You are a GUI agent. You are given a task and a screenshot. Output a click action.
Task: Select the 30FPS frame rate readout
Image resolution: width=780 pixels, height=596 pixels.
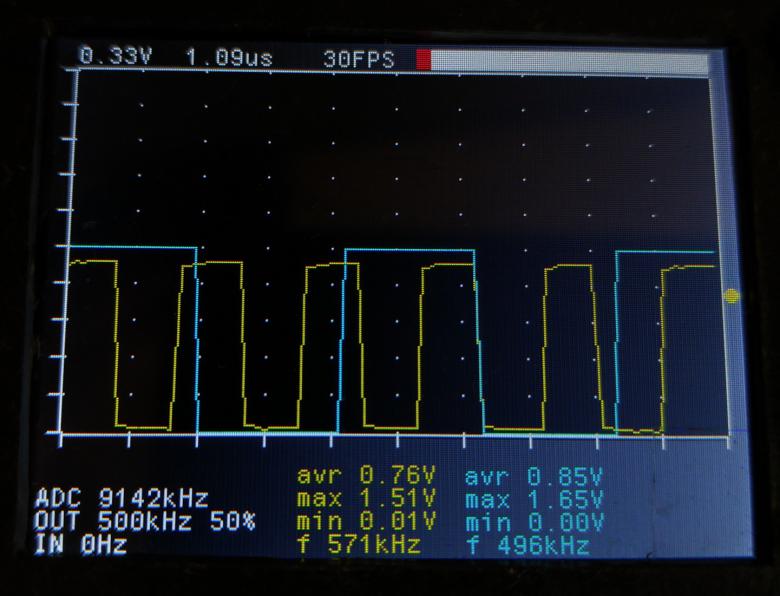coord(359,59)
